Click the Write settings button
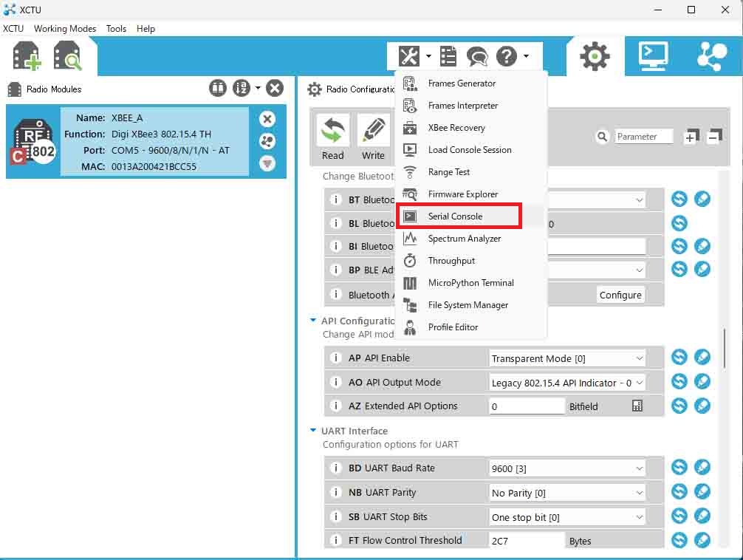Image resolution: width=743 pixels, height=560 pixels. 374,138
